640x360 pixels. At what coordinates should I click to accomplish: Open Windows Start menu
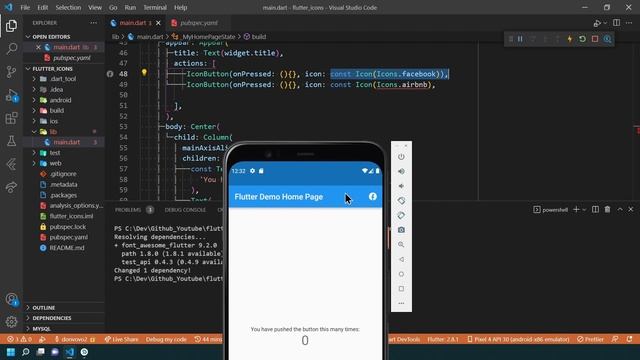pyautogui.click(x=11, y=352)
